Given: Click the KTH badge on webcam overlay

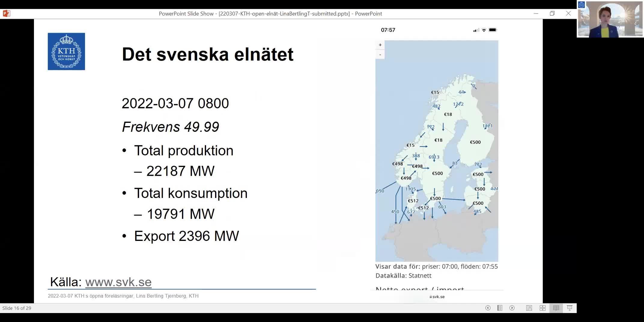Looking at the screenshot, I should coord(582,5).
